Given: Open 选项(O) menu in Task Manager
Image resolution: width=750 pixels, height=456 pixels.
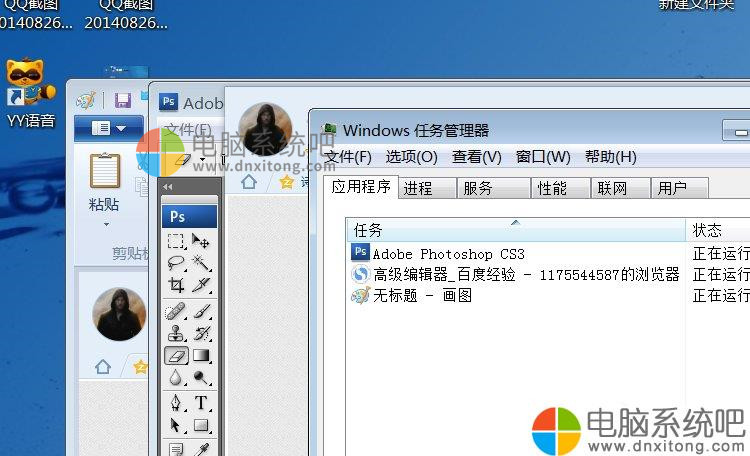Looking at the screenshot, I should pyautogui.click(x=411, y=157).
